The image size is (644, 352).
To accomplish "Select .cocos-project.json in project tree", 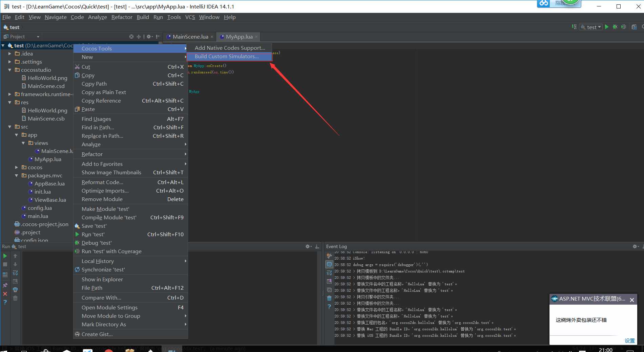I will click(45, 224).
